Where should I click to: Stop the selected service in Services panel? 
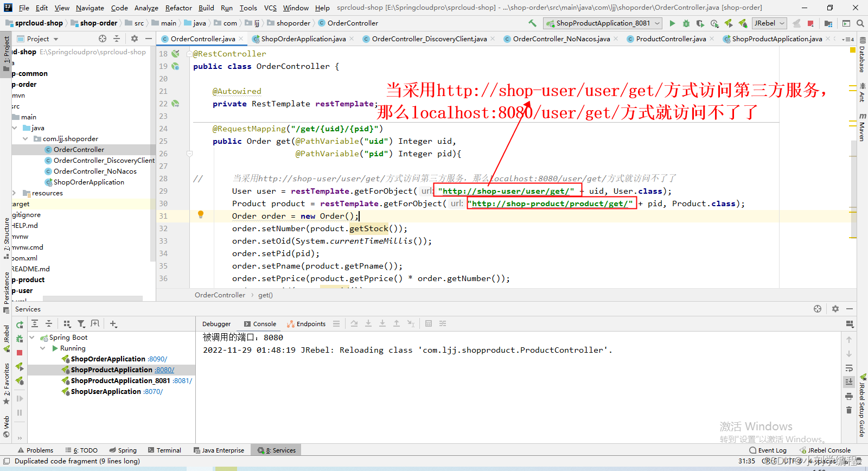pos(20,353)
